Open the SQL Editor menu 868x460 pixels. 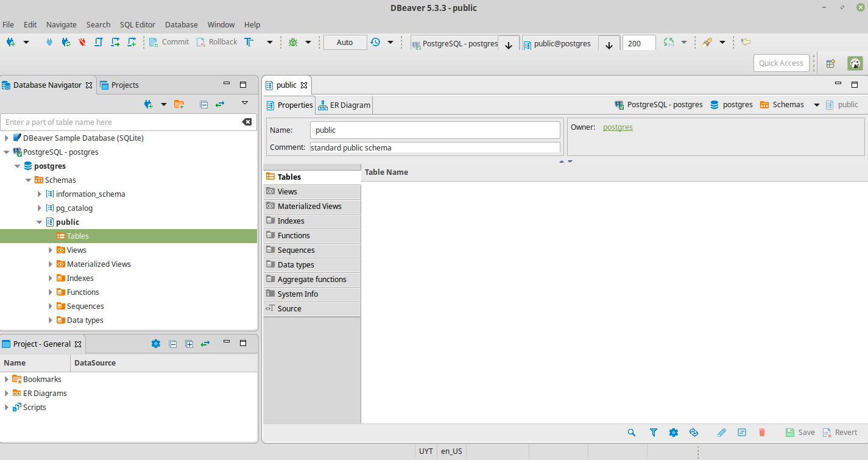pyautogui.click(x=138, y=24)
